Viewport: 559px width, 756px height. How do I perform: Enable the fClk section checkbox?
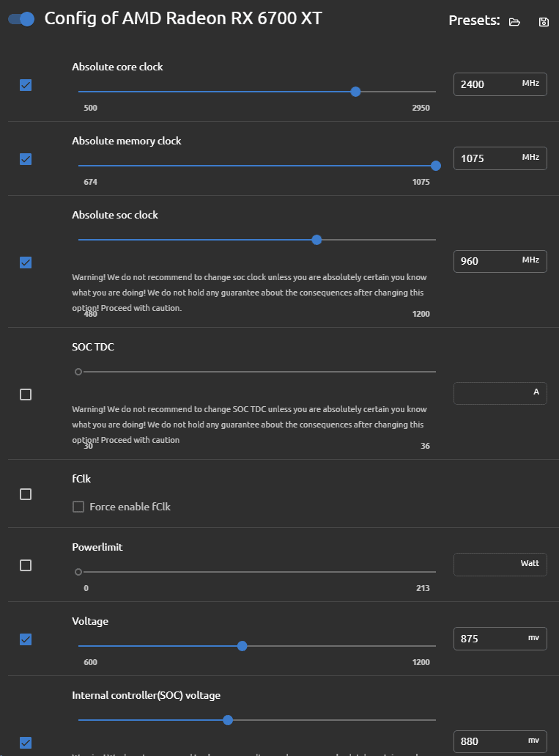tap(26, 494)
